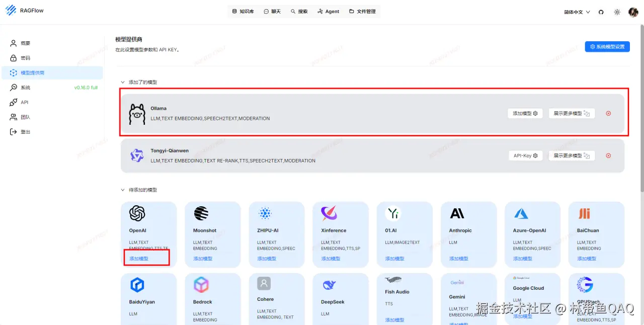Click the DeepSeek card name

coord(332,302)
